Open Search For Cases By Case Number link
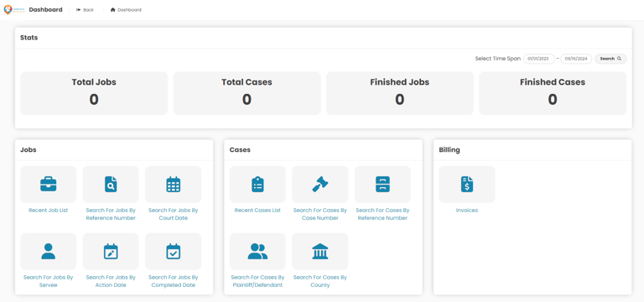The height and width of the screenshot is (302, 644). click(320, 214)
